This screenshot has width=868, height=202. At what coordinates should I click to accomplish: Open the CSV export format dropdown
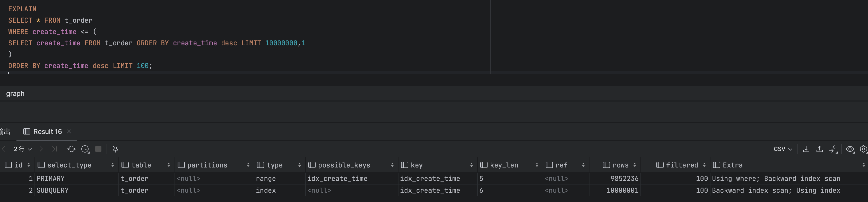783,149
